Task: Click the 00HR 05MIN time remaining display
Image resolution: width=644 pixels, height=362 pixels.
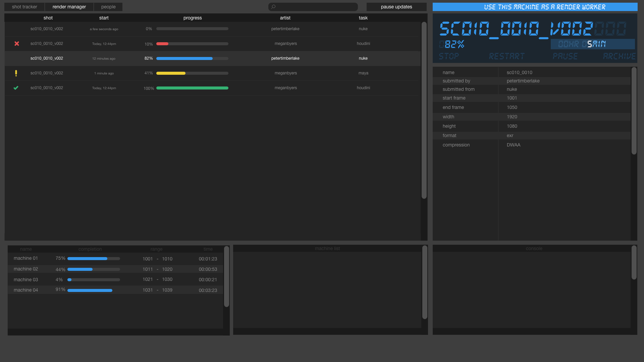Action: coord(592,44)
